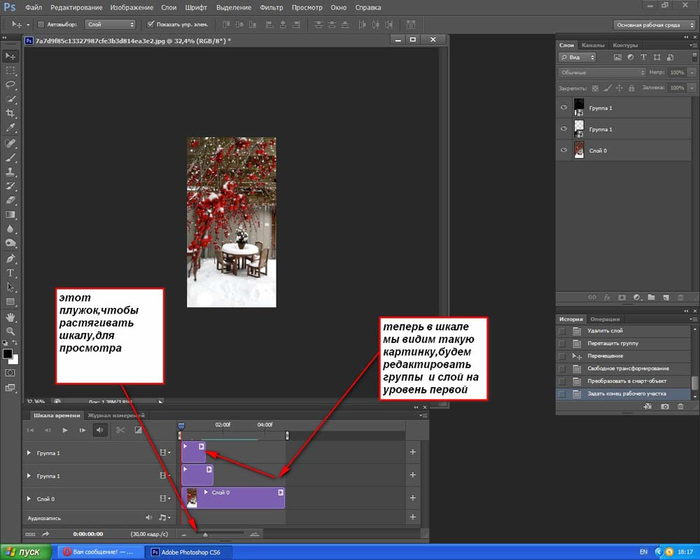Viewport: 700px width, 560px height.
Task: Select the Rectangular Marquee tool
Action: (x=10, y=71)
